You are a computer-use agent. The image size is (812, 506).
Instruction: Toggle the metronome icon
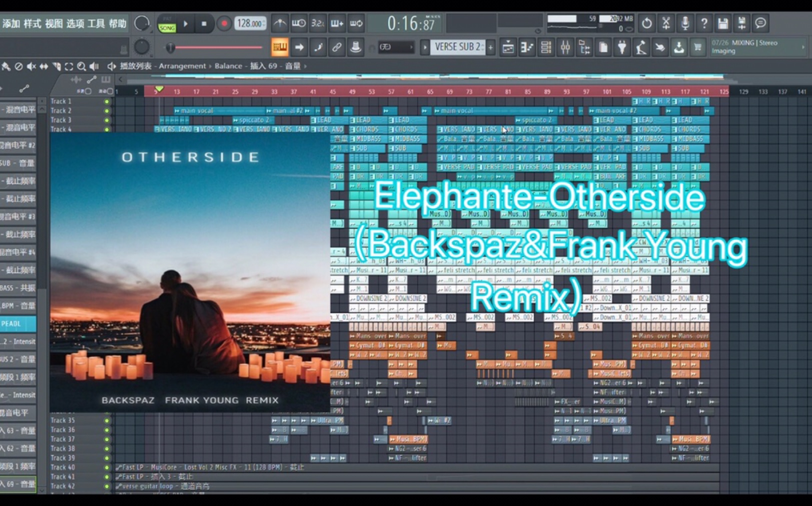click(x=280, y=23)
